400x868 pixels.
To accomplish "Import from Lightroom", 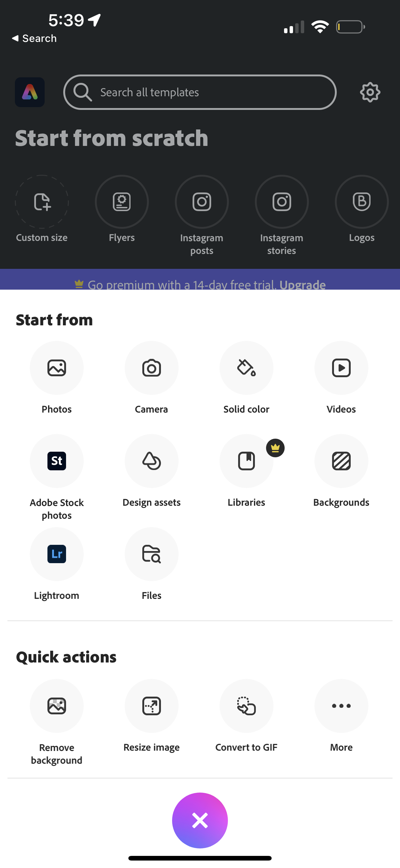I will 56,554.
